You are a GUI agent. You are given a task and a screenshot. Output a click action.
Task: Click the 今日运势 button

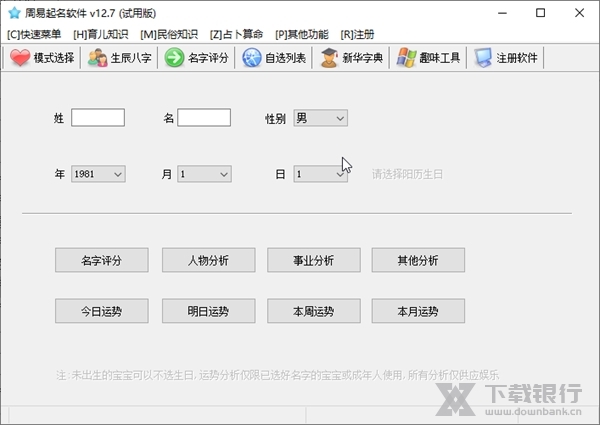(102, 311)
